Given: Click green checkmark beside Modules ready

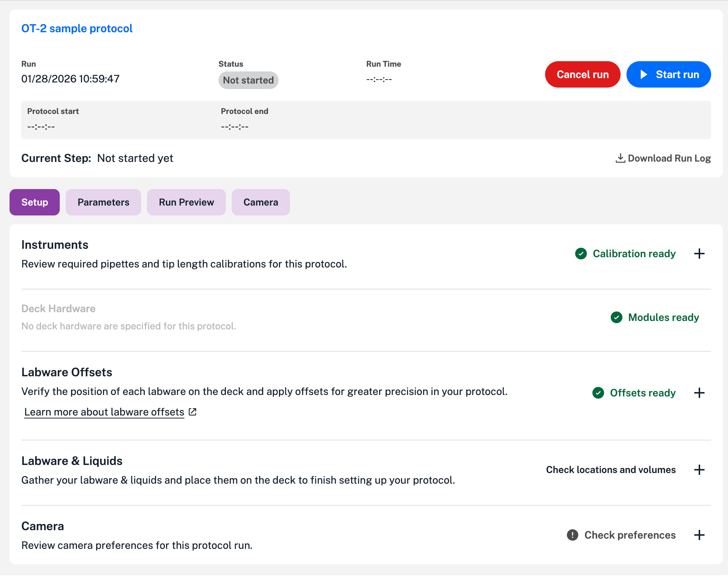Looking at the screenshot, I should pos(616,317).
